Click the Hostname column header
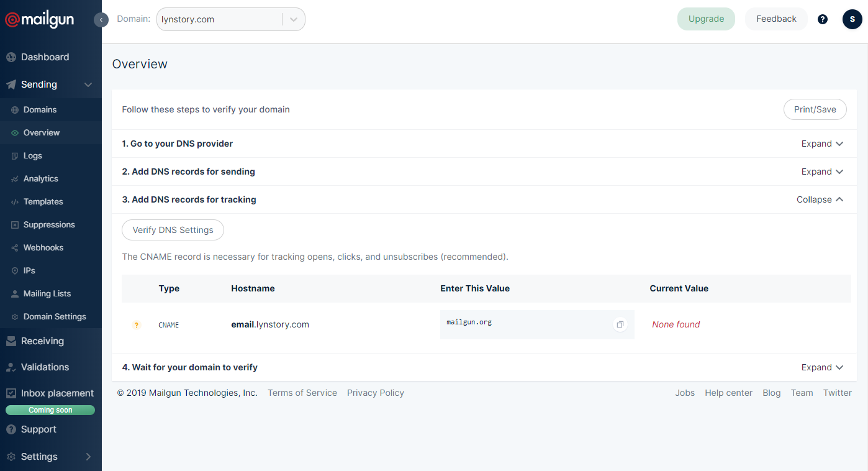Viewport: 868px width, 471px height. pyautogui.click(x=253, y=288)
